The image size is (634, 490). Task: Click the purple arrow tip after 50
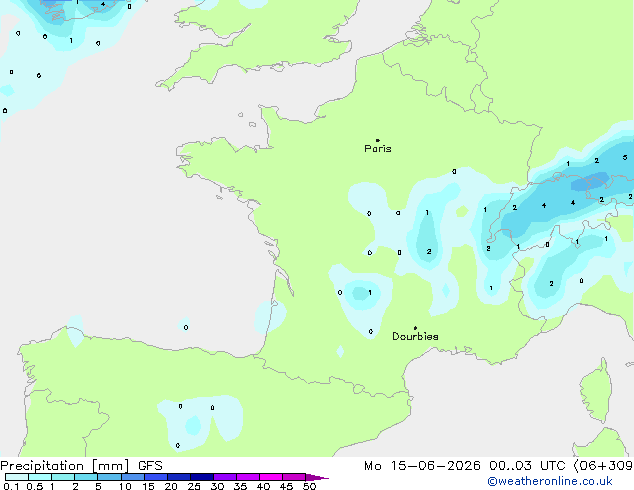317,477
